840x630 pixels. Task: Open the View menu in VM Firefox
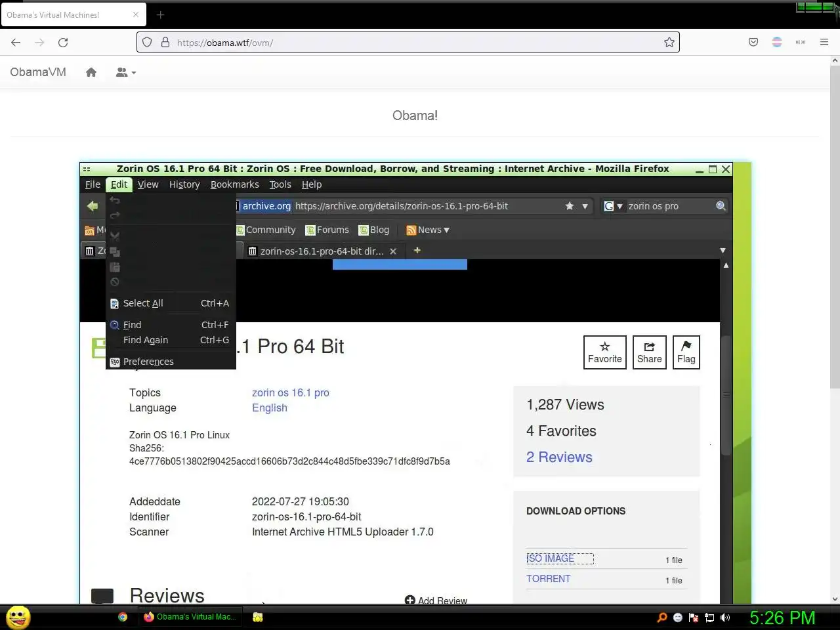[x=148, y=184]
